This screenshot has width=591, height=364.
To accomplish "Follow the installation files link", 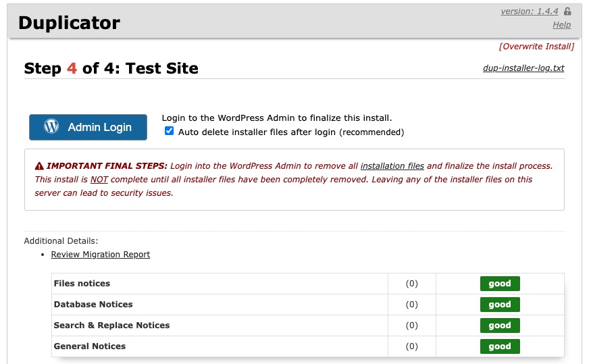I will (x=392, y=166).
